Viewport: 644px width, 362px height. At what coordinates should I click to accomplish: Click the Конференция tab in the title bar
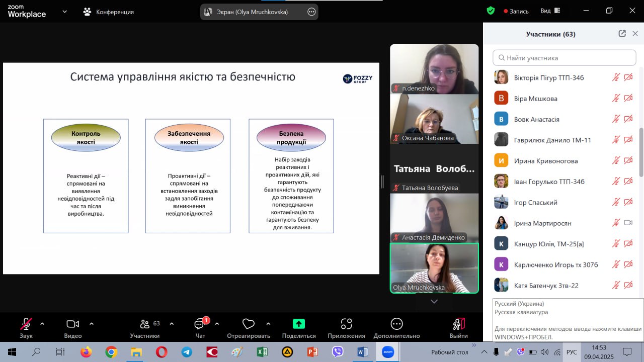tap(109, 12)
